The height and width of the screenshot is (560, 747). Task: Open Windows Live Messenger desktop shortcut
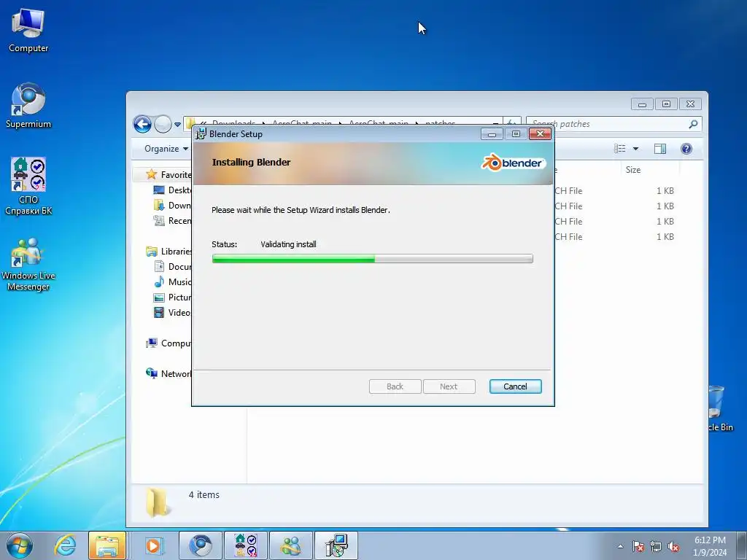(x=28, y=264)
